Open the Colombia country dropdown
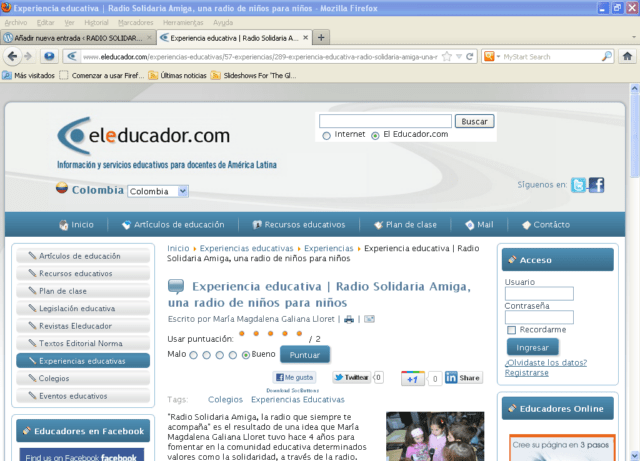 coord(158,191)
